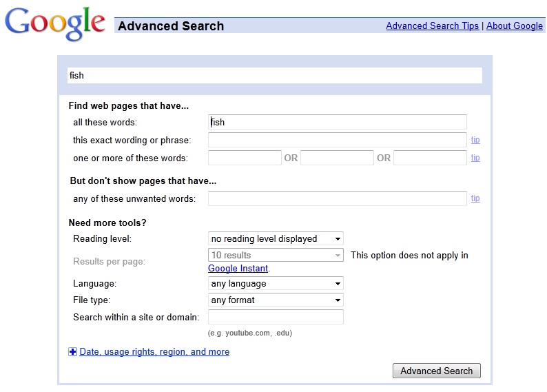Click the site or domain field
Image resolution: width=547 pixels, height=392 pixels.
point(276,317)
